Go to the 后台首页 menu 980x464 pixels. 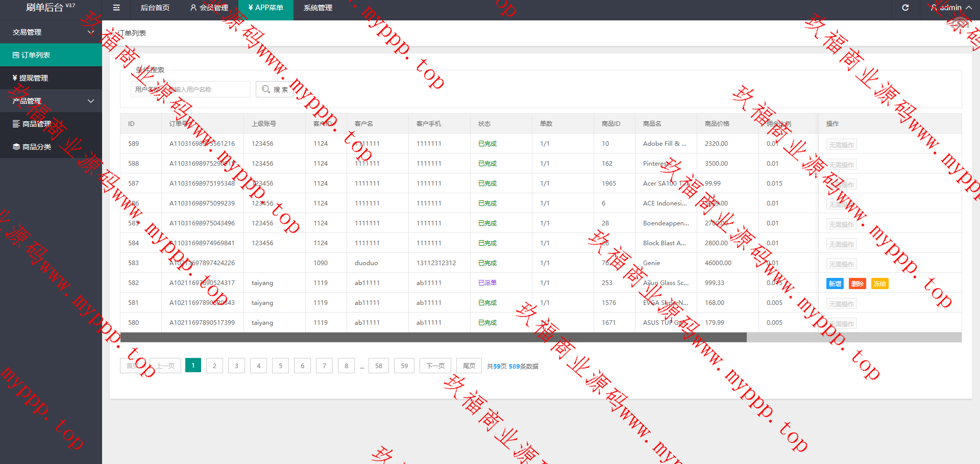155,8
